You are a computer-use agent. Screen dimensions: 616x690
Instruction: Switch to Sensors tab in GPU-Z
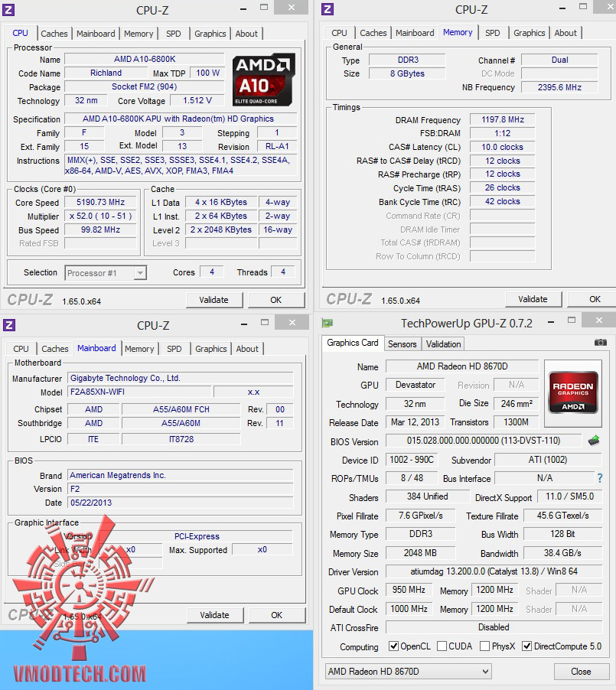tap(402, 344)
